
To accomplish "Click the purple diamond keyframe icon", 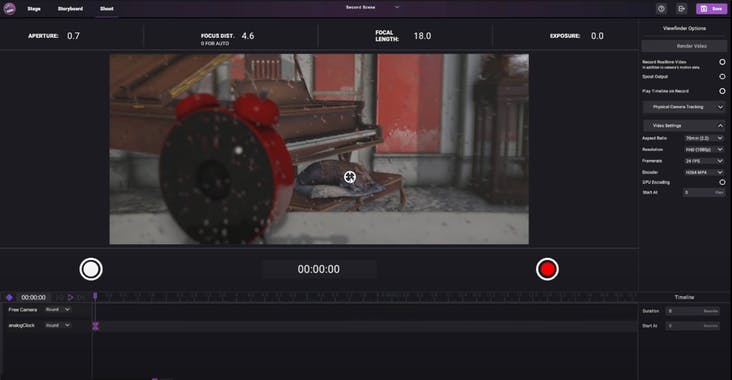I will click(9, 297).
